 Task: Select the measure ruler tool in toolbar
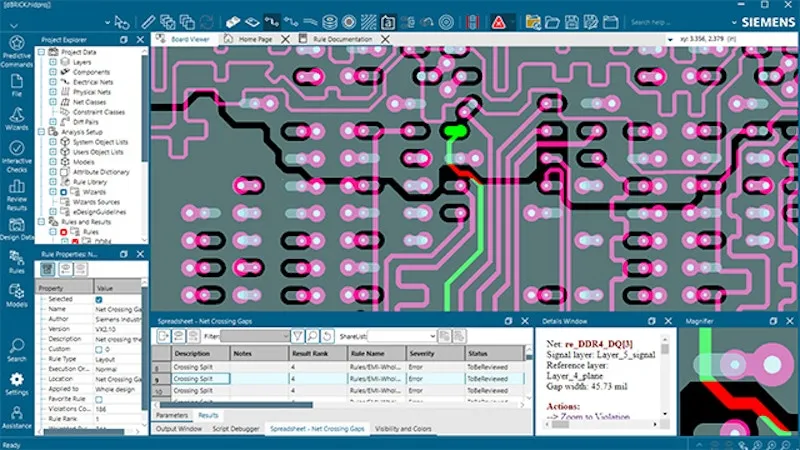click(148, 22)
